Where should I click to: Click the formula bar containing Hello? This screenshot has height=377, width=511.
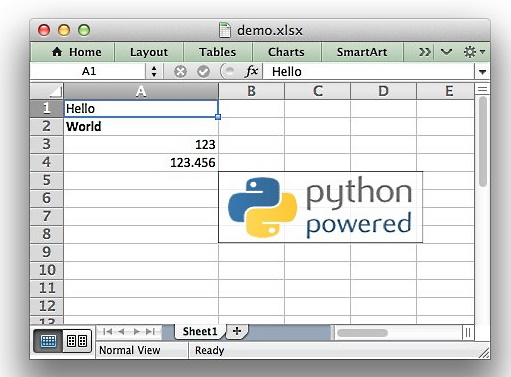pyautogui.click(x=369, y=72)
